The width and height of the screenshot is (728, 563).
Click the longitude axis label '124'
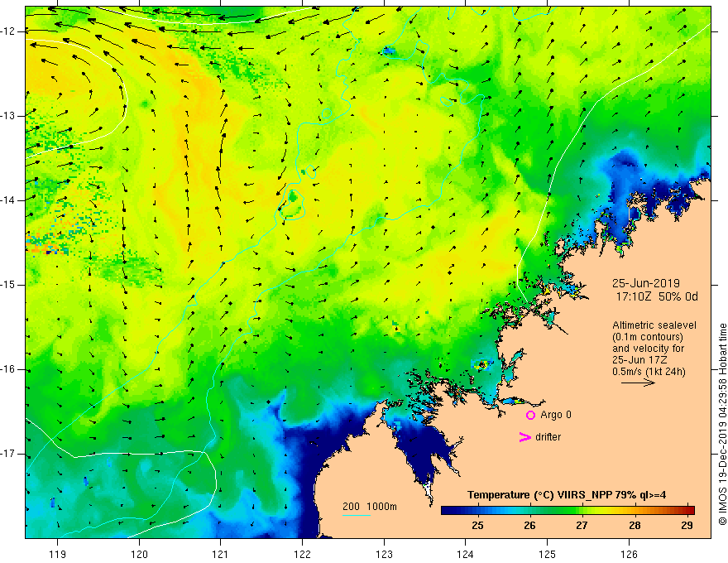[x=466, y=554]
